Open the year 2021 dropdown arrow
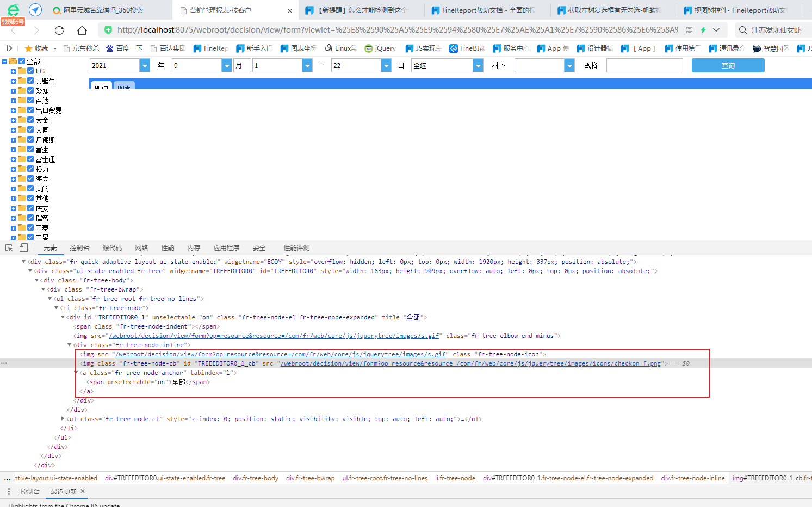 click(x=145, y=66)
